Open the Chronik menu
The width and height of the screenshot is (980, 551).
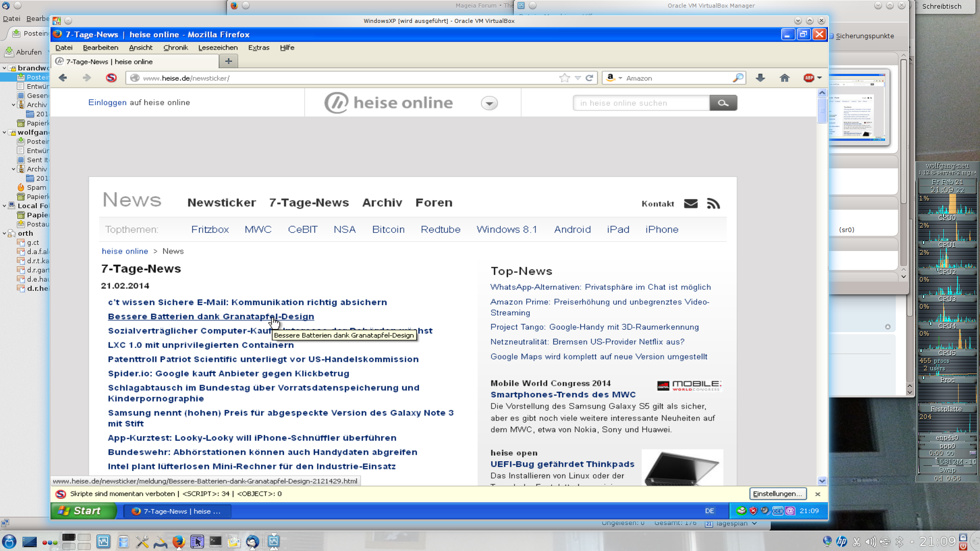click(x=176, y=47)
